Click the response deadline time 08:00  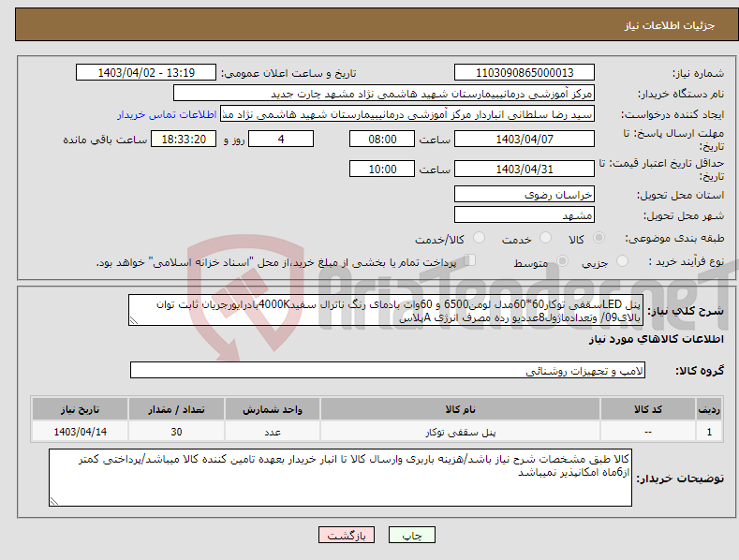tap(382, 139)
